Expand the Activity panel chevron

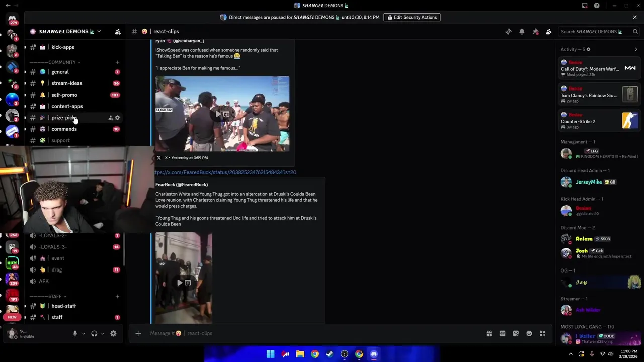pos(636,49)
